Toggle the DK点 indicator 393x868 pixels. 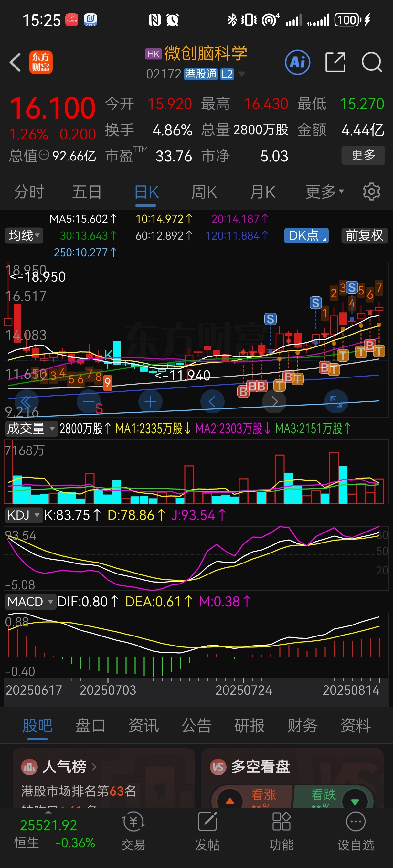tap(306, 235)
